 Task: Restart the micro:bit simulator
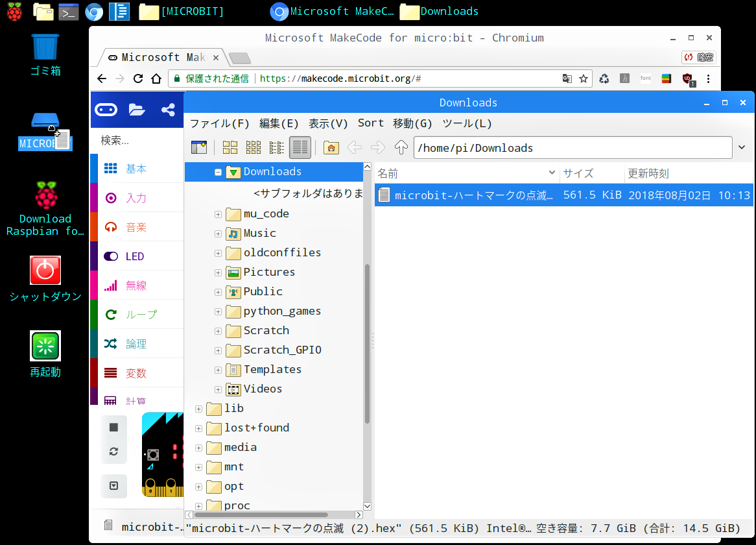(113, 452)
